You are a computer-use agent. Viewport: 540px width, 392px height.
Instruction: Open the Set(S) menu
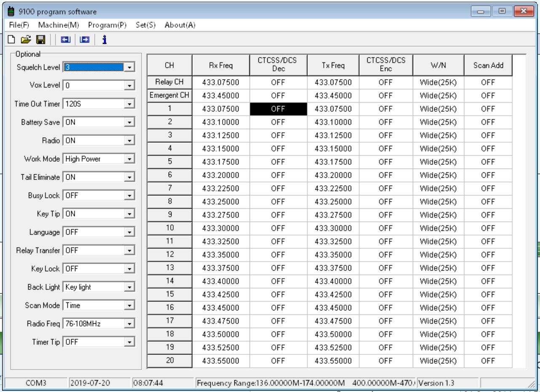coord(146,25)
